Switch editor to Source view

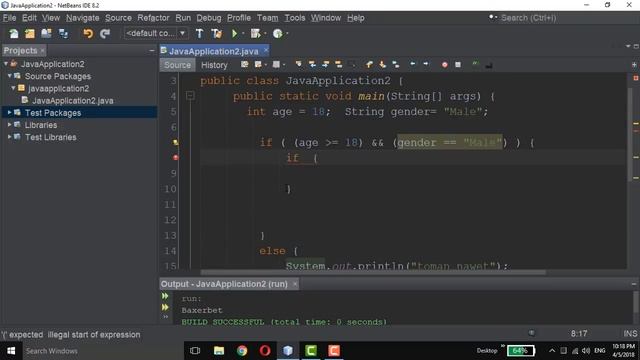(x=178, y=65)
